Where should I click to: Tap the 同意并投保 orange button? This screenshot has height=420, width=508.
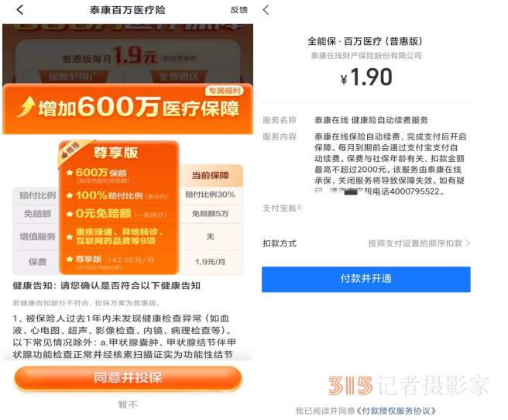coord(128,378)
